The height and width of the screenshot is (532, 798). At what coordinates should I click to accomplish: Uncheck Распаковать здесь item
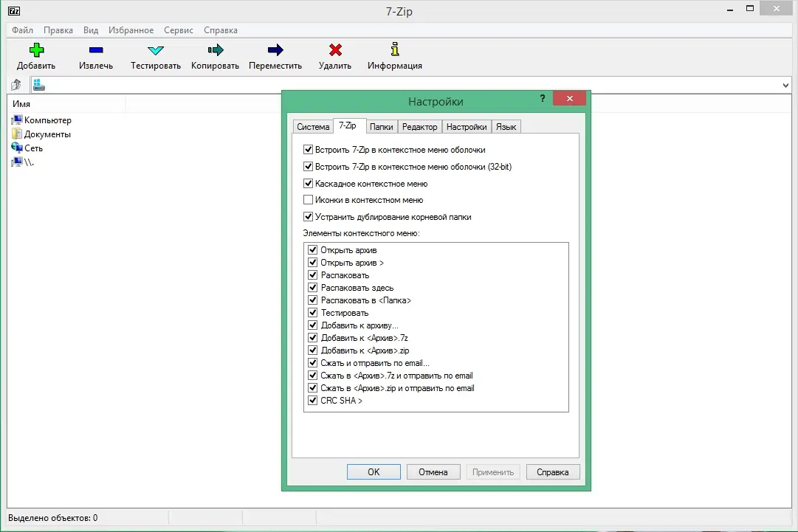coord(312,287)
